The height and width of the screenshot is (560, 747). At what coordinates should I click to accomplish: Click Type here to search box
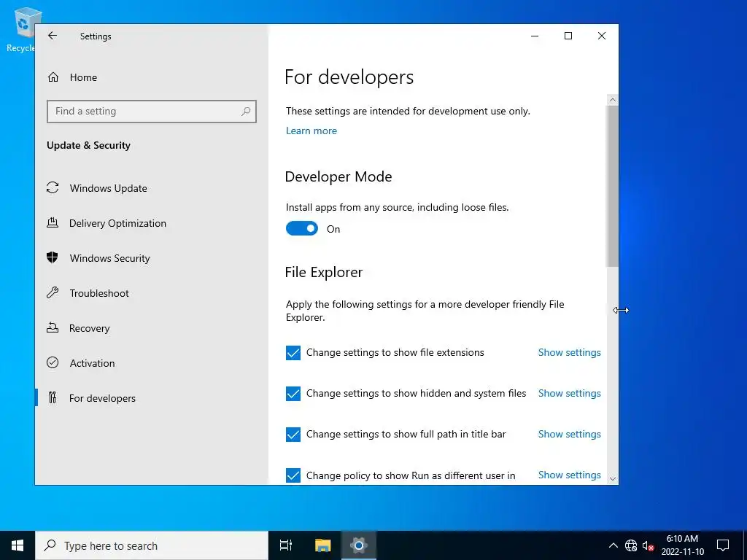[x=152, y=545]
